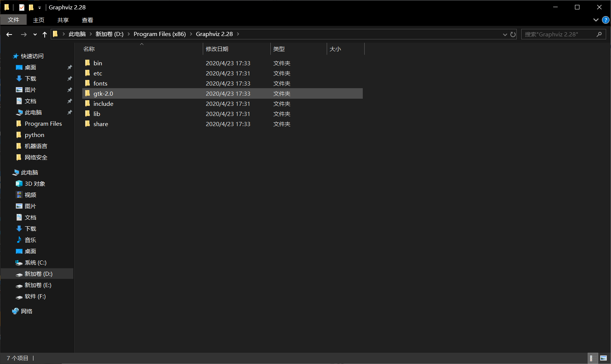Click the 2020/4/23 17:33 date of bin
The image size is (611, 364).
pyautogui.click(x=228, y=63)
